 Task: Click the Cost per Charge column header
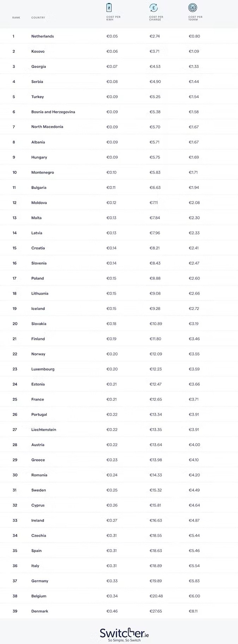point(156,18)
